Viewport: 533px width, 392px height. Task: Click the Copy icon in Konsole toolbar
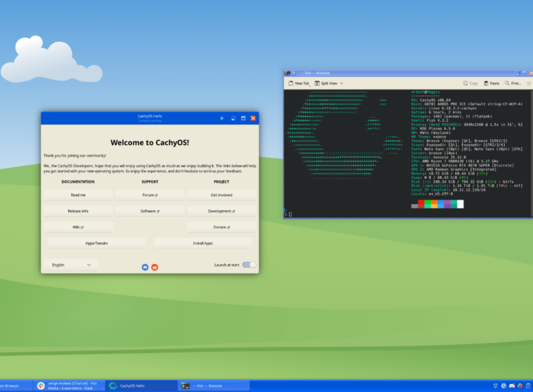point(465,84)
